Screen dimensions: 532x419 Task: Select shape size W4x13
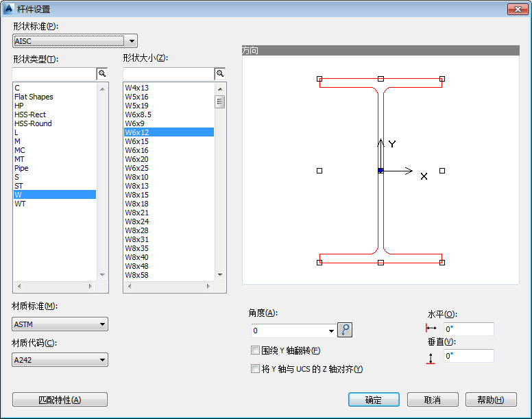tap(169, 88)
